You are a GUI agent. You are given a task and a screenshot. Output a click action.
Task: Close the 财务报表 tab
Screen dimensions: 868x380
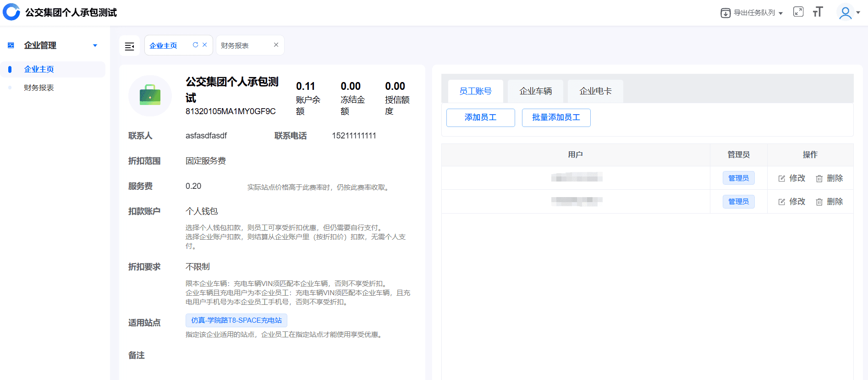point(276,45)
